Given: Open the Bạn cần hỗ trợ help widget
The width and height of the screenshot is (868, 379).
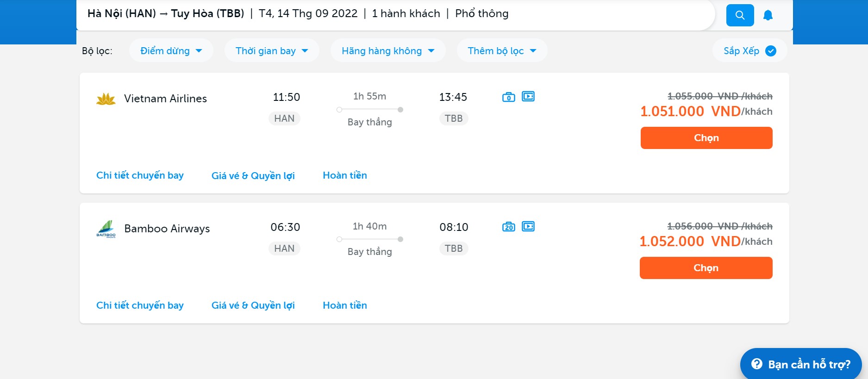Looking at the screenshot, I should pos(801,364).
